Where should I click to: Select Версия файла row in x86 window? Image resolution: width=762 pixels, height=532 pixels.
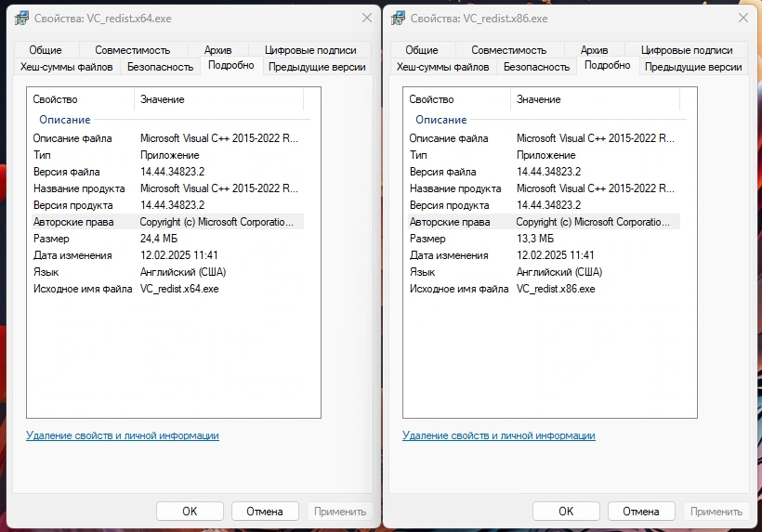[x=544, y=172]
